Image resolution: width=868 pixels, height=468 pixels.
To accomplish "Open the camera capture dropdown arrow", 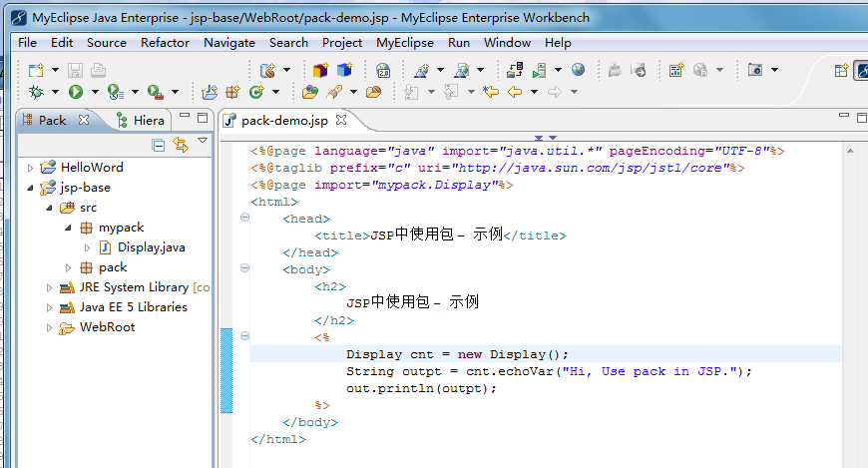I will point(774,70).
